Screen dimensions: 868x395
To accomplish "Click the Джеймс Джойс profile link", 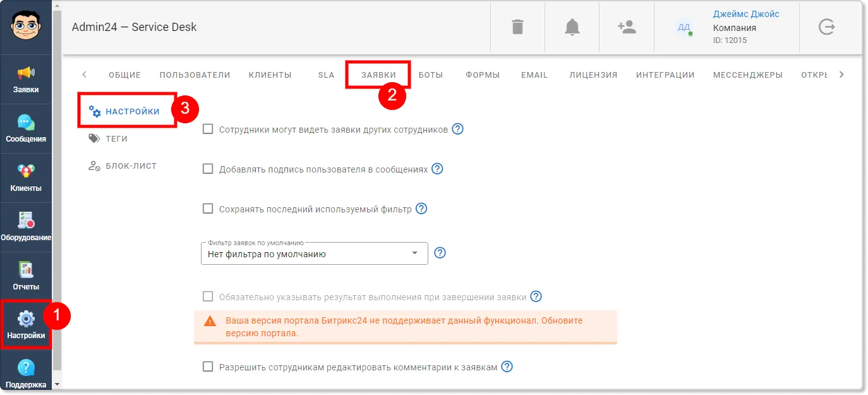I will click(746, 14).
